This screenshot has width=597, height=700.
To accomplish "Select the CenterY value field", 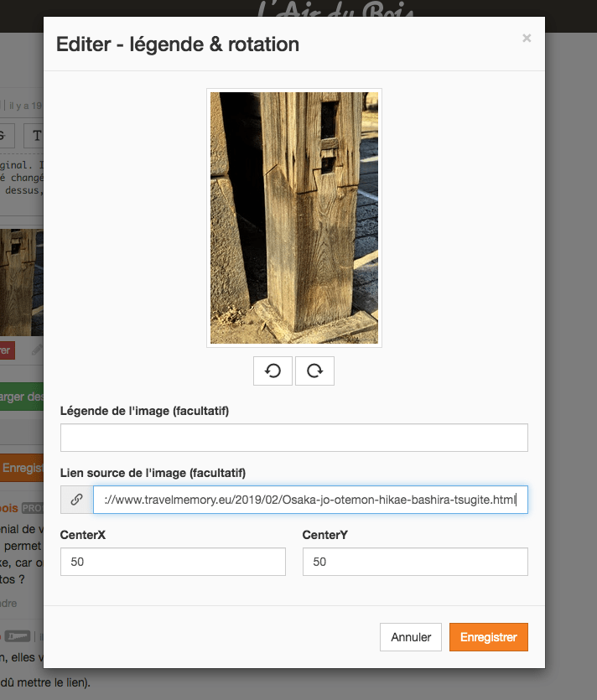I will point(415,562).
